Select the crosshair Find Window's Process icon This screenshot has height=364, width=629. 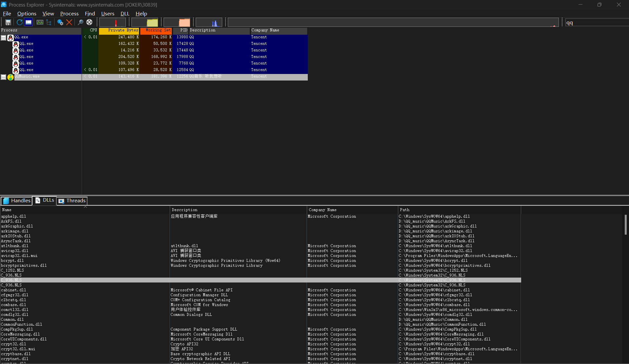click(89, 22)
